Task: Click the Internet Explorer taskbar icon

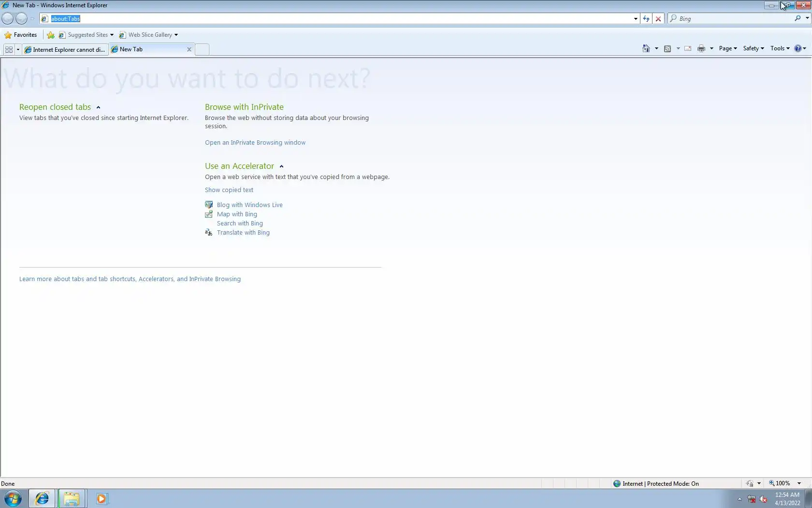Action: [x=42, y=498]
